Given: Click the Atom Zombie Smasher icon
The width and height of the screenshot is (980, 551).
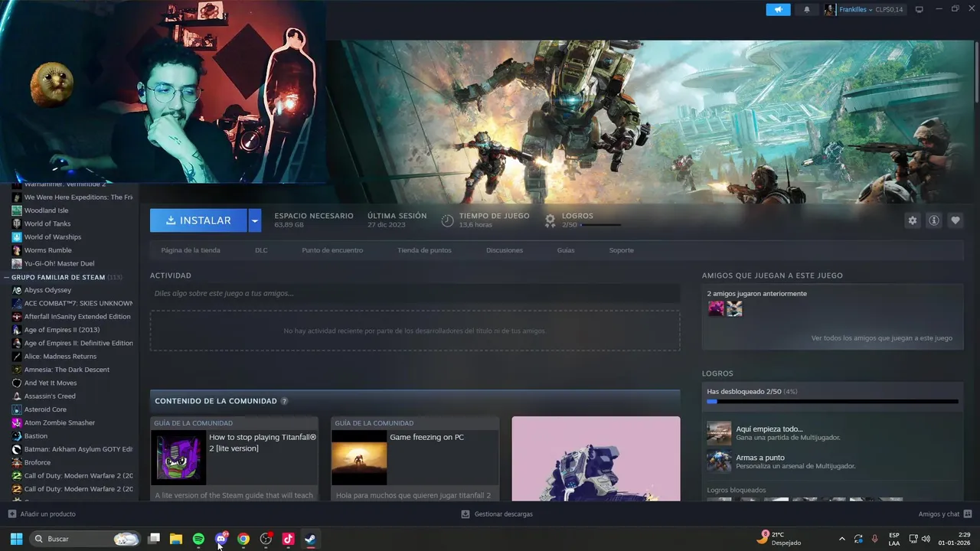Looking at the screenshot, I should pyautogui.click(x=17, y=422).
